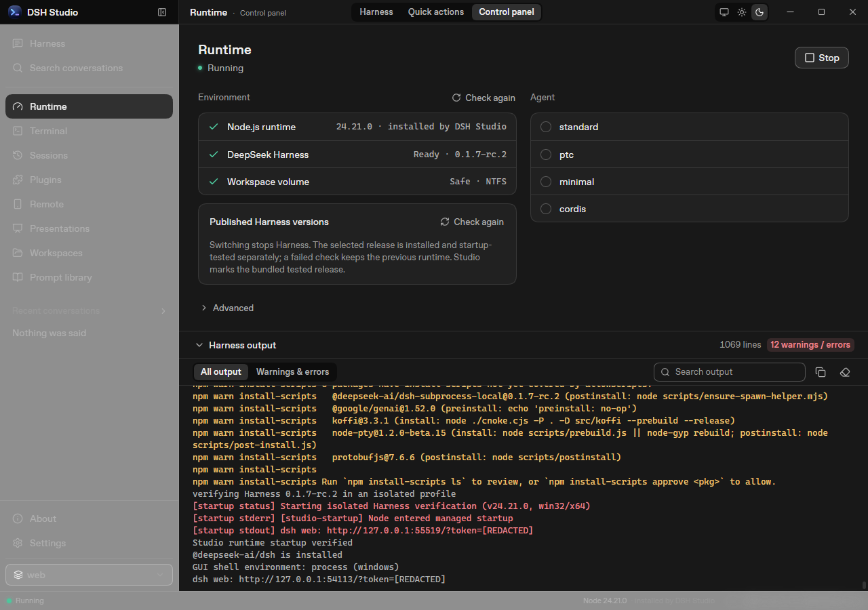Click the Runtime gauge icon in sidebar
This screenshot has height=610, width=868.
click(x=18, y=106)
